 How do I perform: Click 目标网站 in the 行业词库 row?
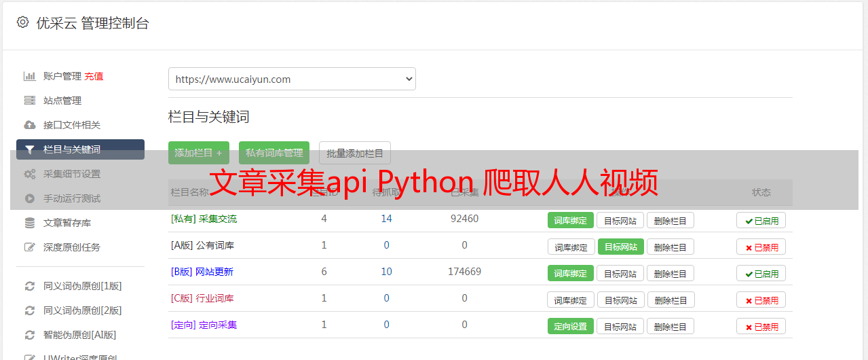pyautogui.click(x=622, y=300)
